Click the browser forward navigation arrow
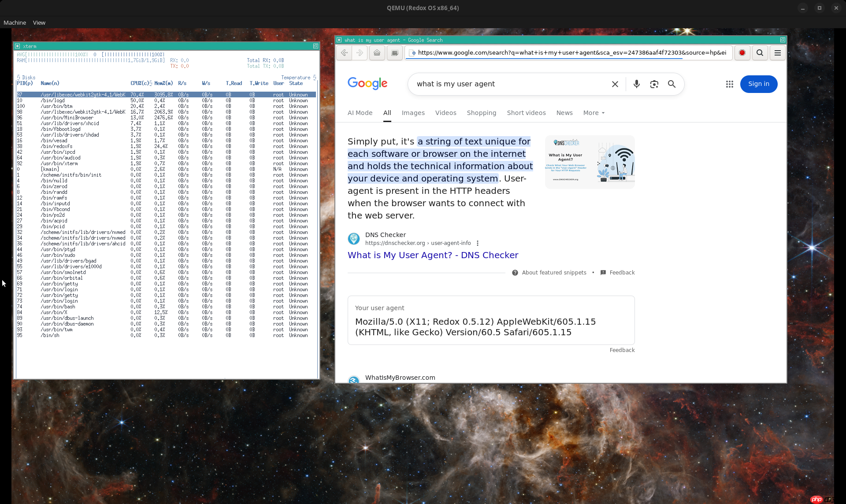The image size is (846, 504). (x=360, y=53)
